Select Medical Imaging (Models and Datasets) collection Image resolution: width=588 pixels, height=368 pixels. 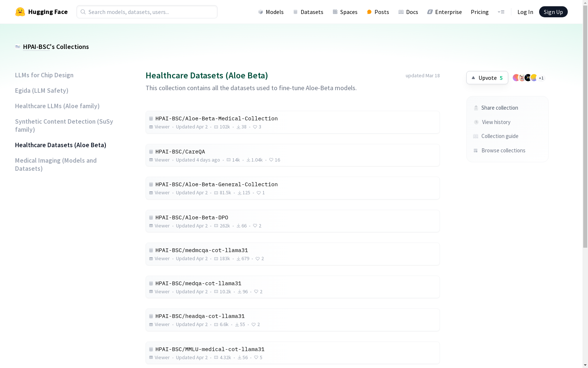pos(56,164)
